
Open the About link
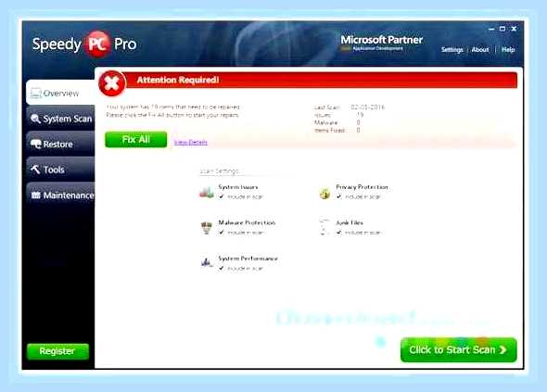click(x=480, y=49)
